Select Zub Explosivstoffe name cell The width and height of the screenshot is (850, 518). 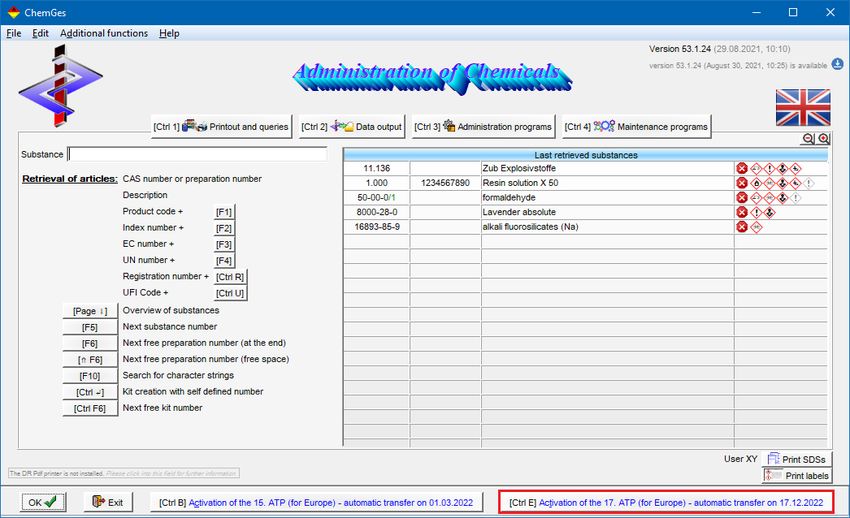click(x=607, y=169)
